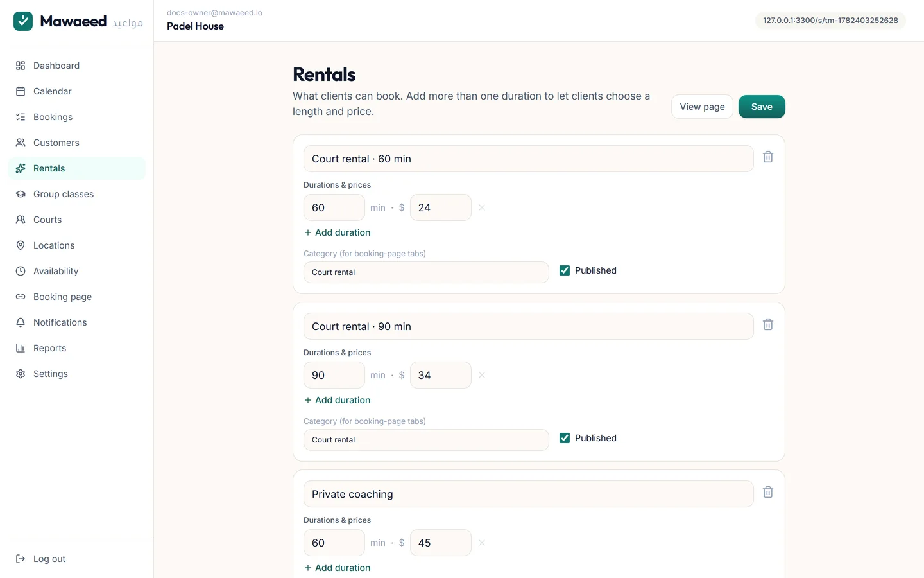
Task: Go to Calendar in sidebar
Action: coord(77,91)
